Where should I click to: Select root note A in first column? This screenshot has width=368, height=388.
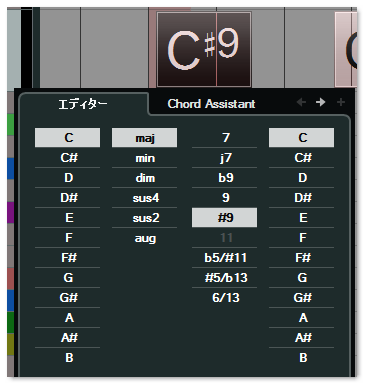pyautogui.click(x=67, y=318)
